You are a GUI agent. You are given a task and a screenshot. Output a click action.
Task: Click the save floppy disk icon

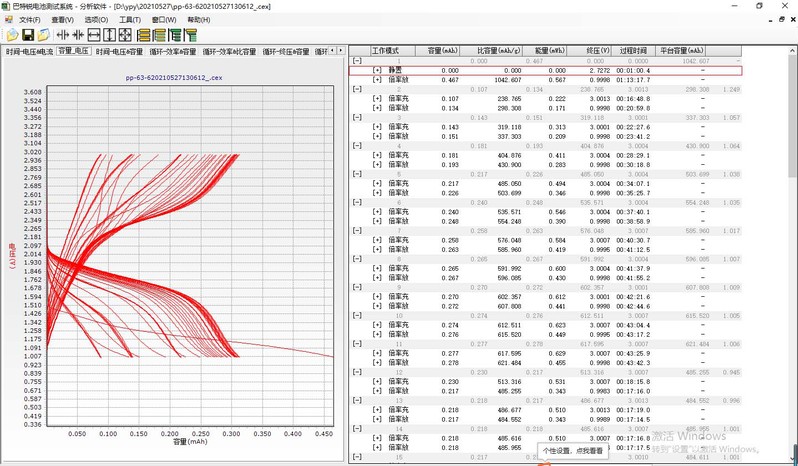point(28,35)
